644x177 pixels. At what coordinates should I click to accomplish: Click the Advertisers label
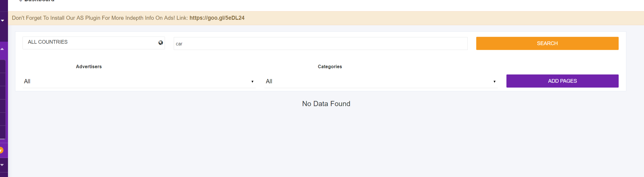pyautogui.click(x=89, y=66)
